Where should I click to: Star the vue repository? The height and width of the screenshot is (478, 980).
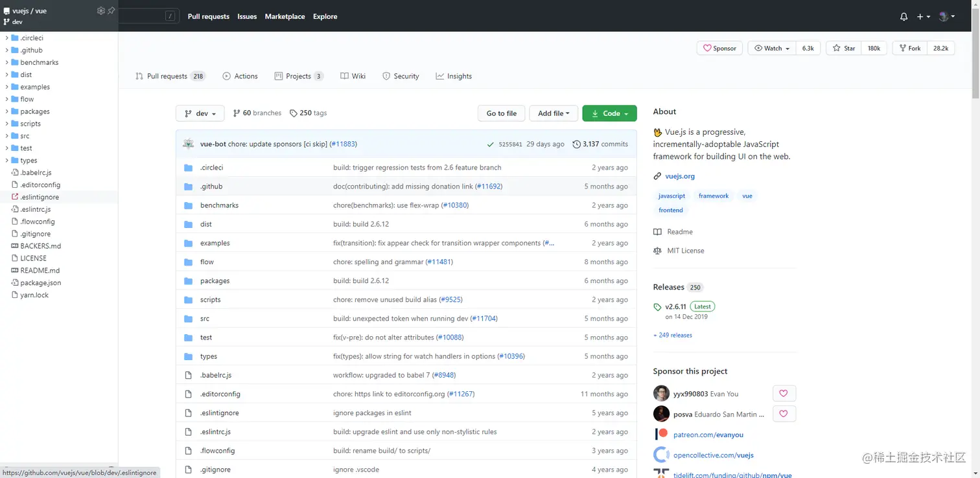pyautogui.click(x=844, y=48)
